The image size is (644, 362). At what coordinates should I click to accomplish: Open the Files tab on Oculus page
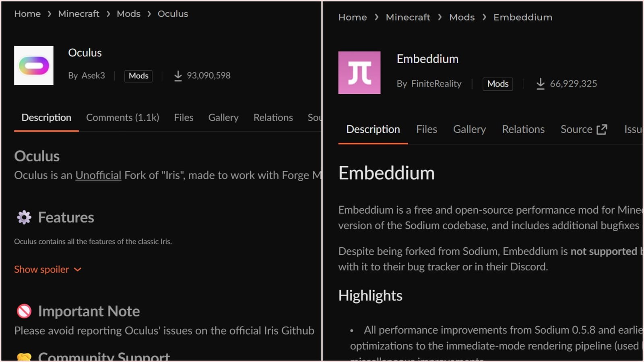tap(184, 117)
